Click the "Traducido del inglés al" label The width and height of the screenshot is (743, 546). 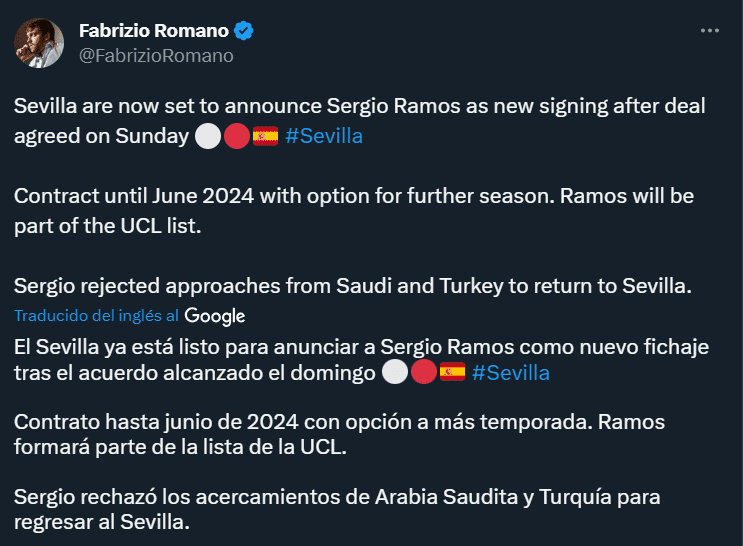click(x=96, y=315)
